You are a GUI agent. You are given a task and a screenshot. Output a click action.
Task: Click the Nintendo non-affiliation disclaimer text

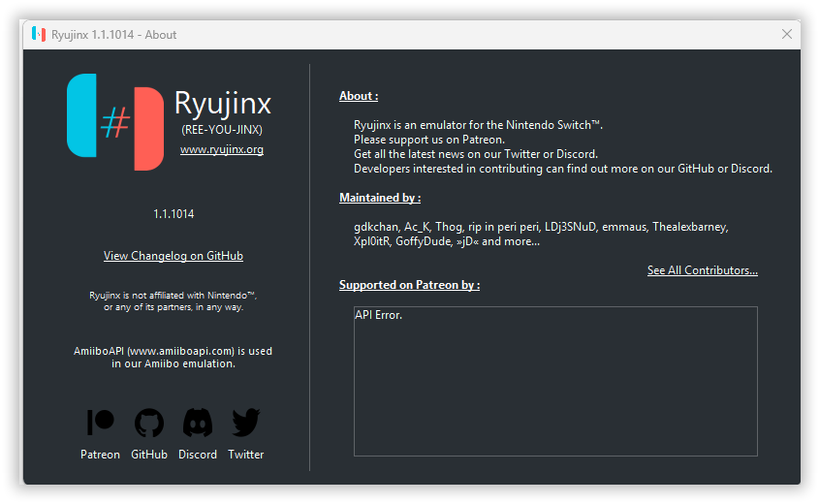pos(173,301)
